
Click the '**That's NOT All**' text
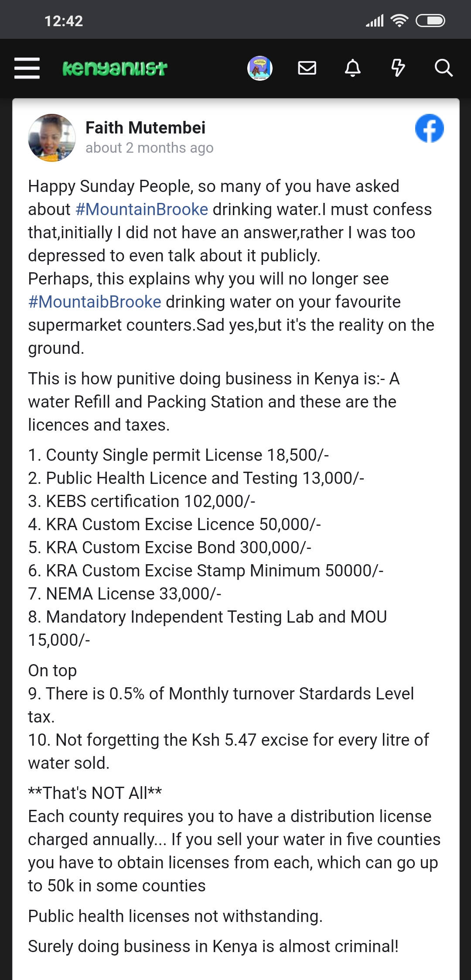tap(95, 793)
